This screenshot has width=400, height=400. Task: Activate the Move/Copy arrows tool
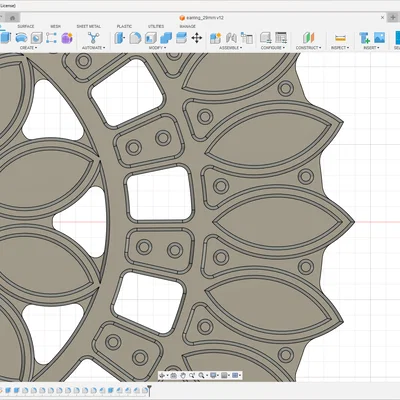tap(197, 38)
